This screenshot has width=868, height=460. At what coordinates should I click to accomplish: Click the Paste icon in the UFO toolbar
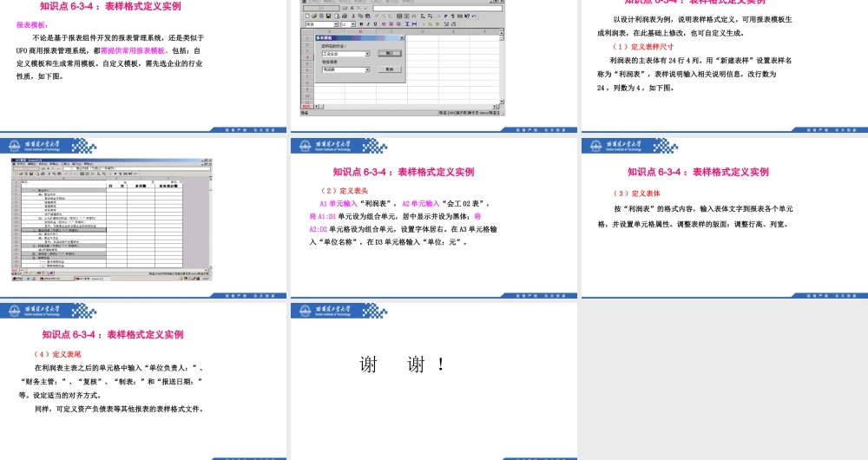[x=367, y=16]
